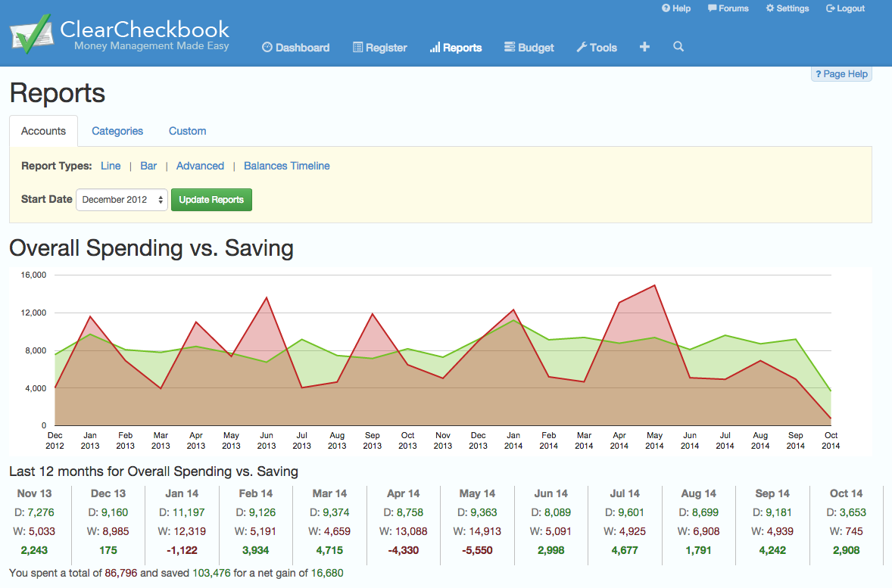The height and width of the screenshot is (588, 892).
Task: Go to the Register page
Action: pos(380,48)
